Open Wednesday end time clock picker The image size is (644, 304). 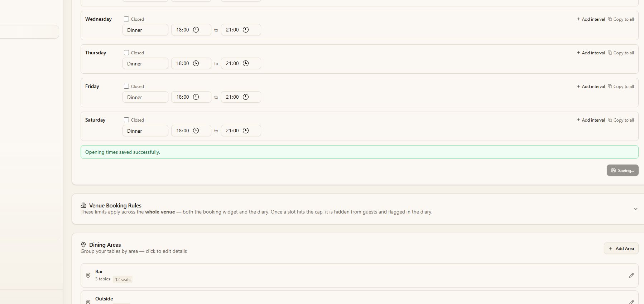click(246, 30)
